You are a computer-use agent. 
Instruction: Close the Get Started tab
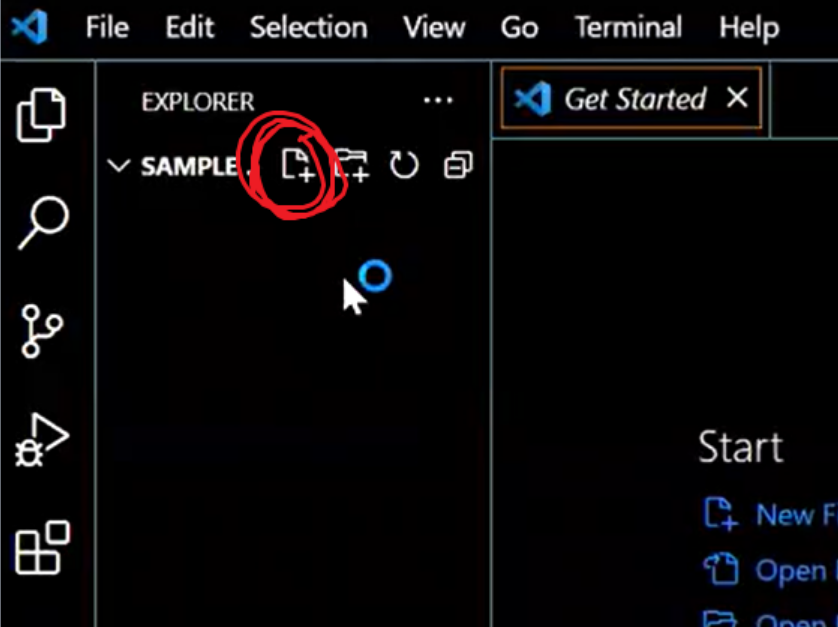point(737,98)
